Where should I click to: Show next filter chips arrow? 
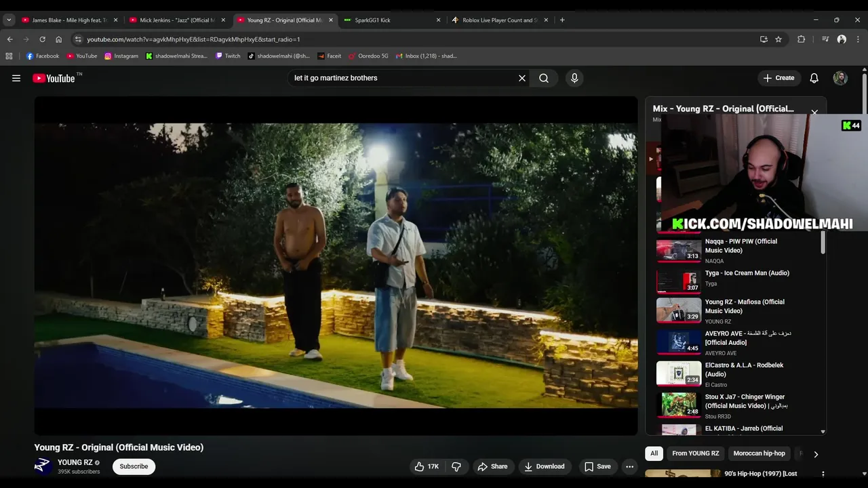[x=816, y=454]
